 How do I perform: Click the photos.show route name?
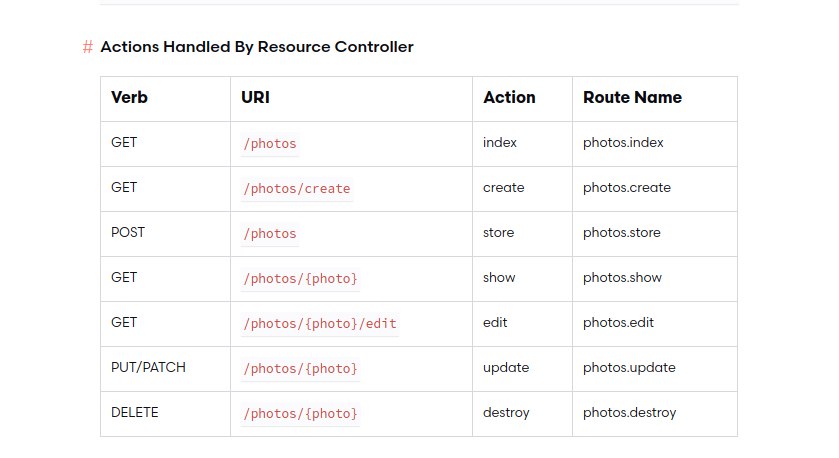coord(622,278)
